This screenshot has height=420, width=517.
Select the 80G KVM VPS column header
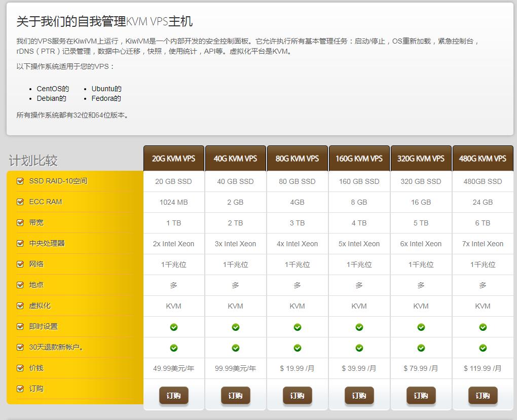pyautogui.click(x=298, y=158)
